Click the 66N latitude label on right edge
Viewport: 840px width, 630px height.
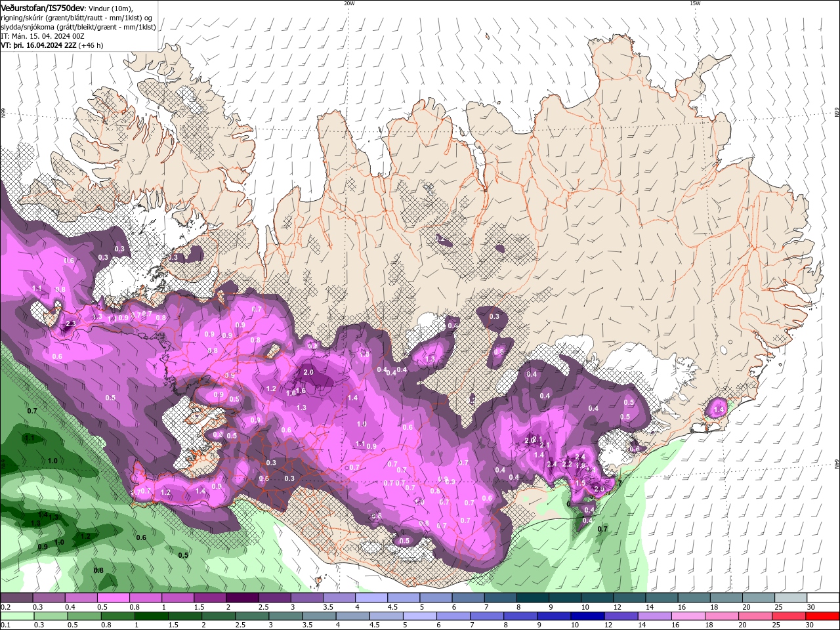(836, 112)
